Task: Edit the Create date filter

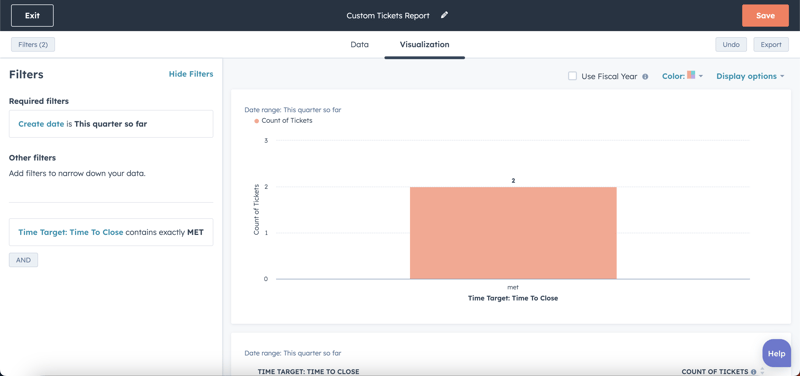Action: point(111,124)
